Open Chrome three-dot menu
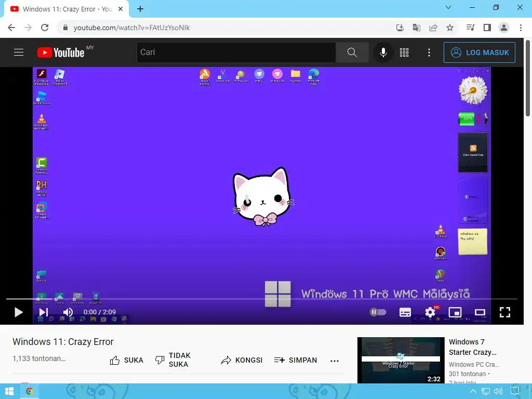 tap(521, 28)
